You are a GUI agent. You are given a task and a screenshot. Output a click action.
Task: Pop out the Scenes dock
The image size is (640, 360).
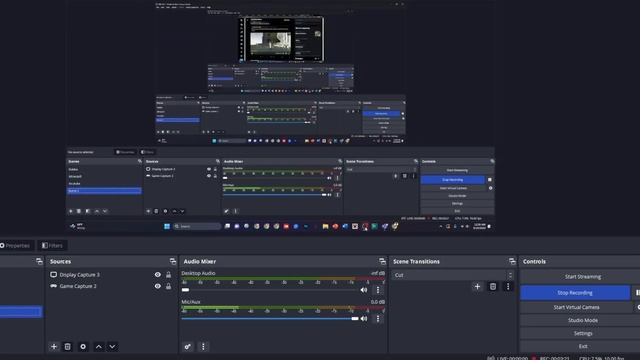(x=39, y=261)
